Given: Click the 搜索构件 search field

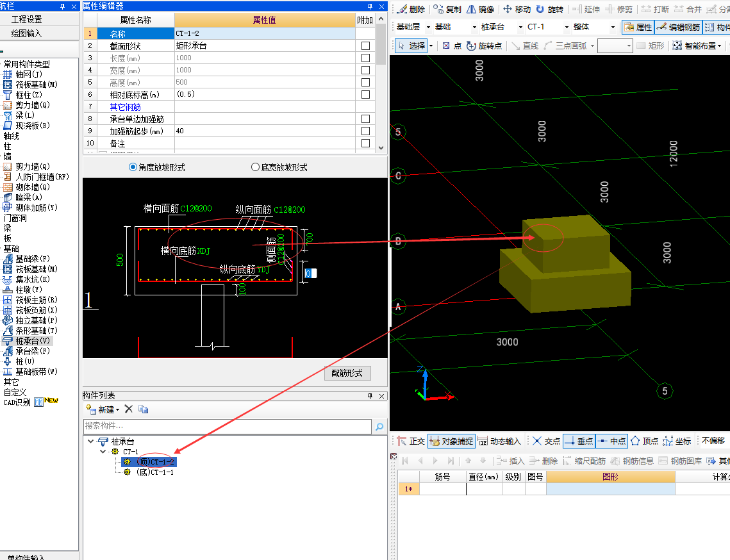Looking at the screenshot, I should coord(228,426).
